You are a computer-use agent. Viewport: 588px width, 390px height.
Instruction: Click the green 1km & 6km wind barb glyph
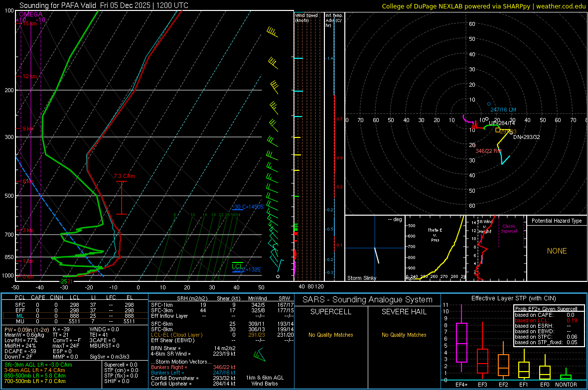(259, 354)
